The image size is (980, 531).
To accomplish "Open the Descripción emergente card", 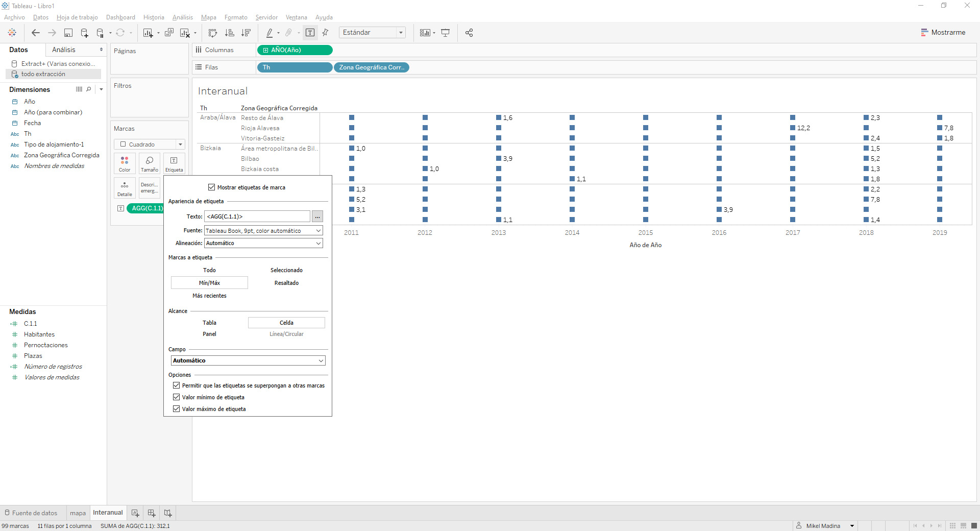I will click(149, 188).
